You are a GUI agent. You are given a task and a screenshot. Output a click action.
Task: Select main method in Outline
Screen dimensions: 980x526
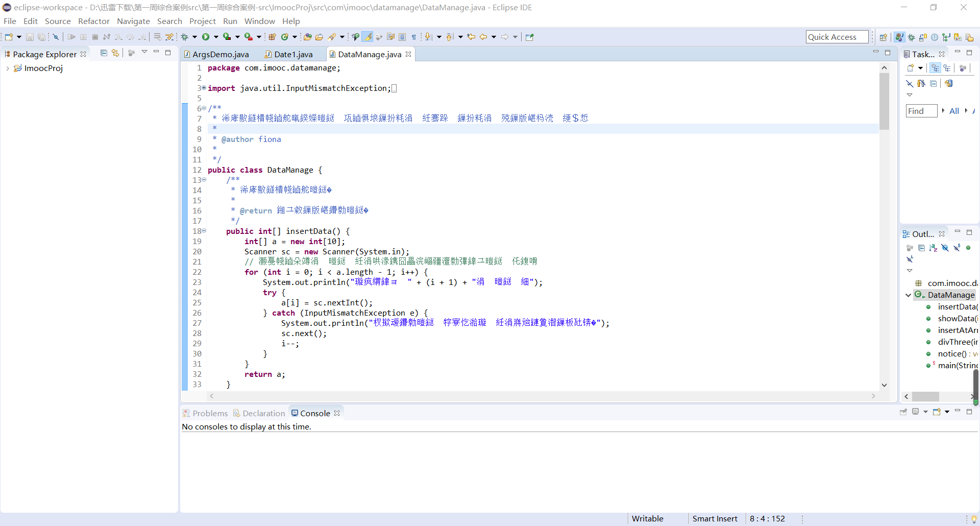tap(952, 366)
